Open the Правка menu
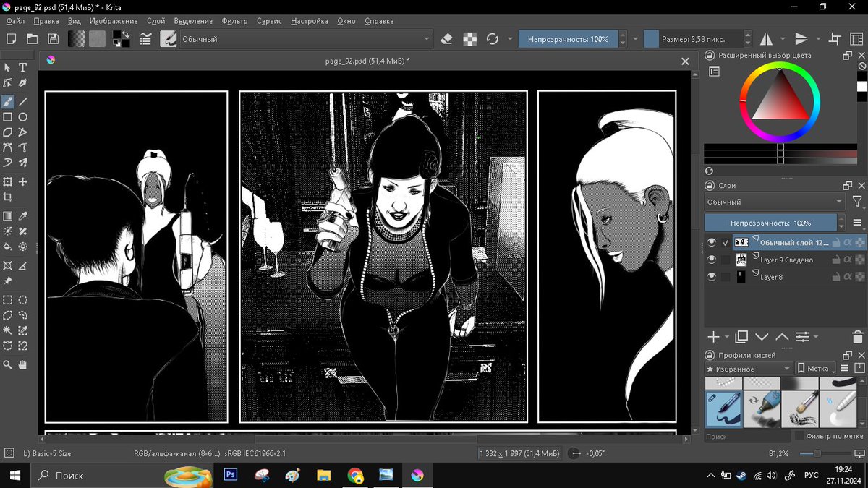The height and width of the screenshot is (488, 868). pos(46,21)
